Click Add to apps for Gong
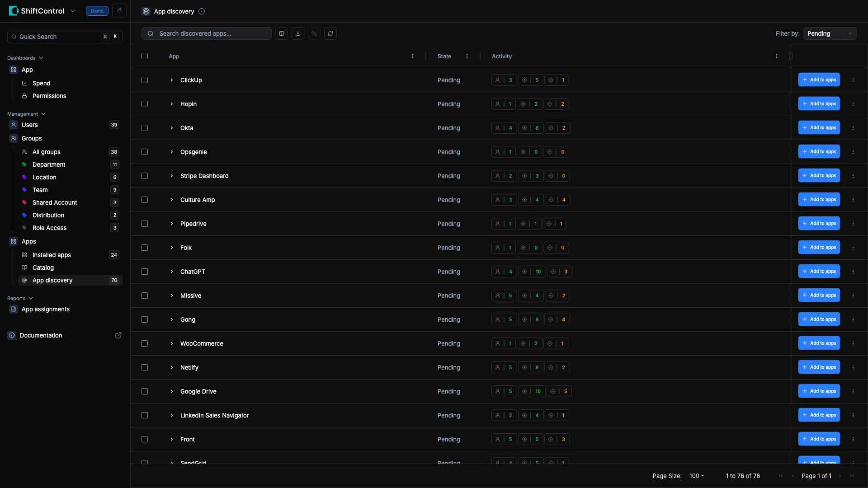The height and width of the screenshot is (488, 868). 819,319
